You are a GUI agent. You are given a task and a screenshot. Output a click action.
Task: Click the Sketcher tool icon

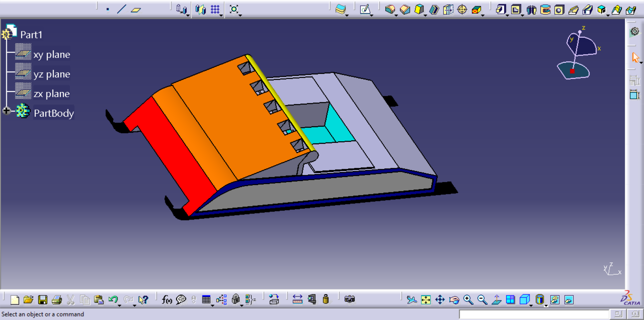[x=365, y=9]
